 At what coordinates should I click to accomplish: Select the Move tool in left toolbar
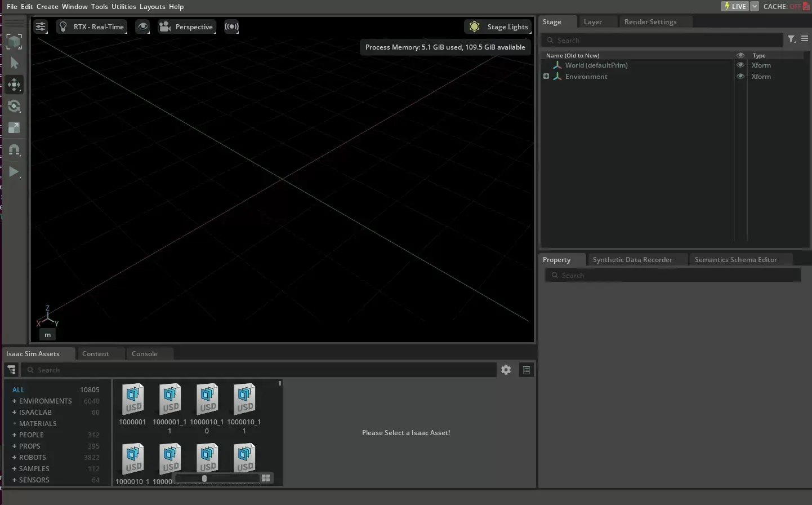pyautogui.click(x=14, y=85)
